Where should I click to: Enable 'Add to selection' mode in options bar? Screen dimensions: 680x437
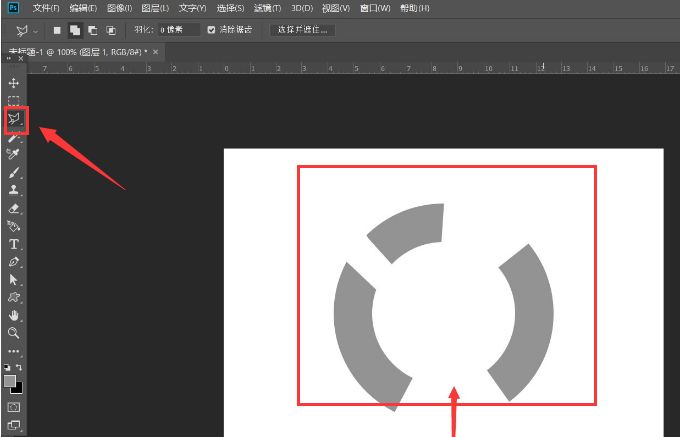75,30
